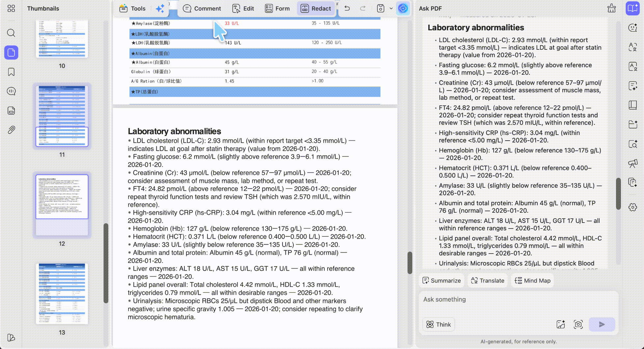The height and width of the screenshot is (349, 644).
Task: Open the settings gear in right sidebar
Action: [633, 207]
